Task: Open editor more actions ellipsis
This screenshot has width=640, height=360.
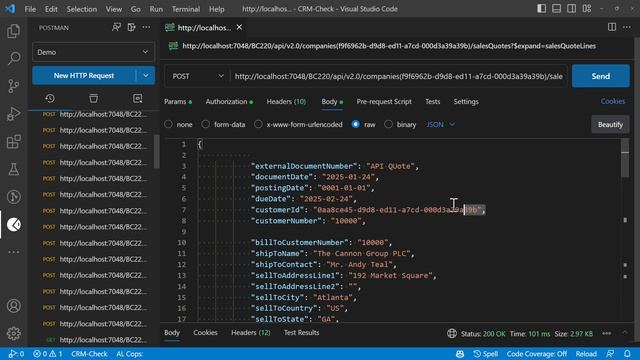Action: 627,27
